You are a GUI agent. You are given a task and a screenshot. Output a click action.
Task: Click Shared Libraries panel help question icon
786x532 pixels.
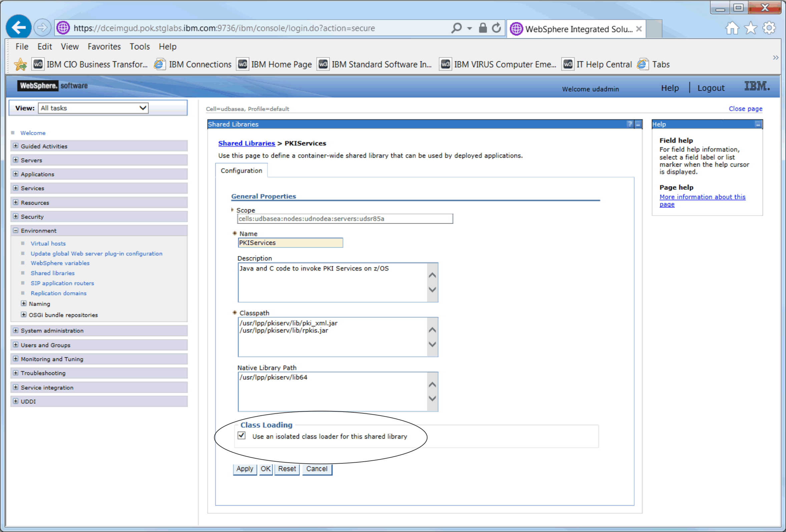coord(630,124)
